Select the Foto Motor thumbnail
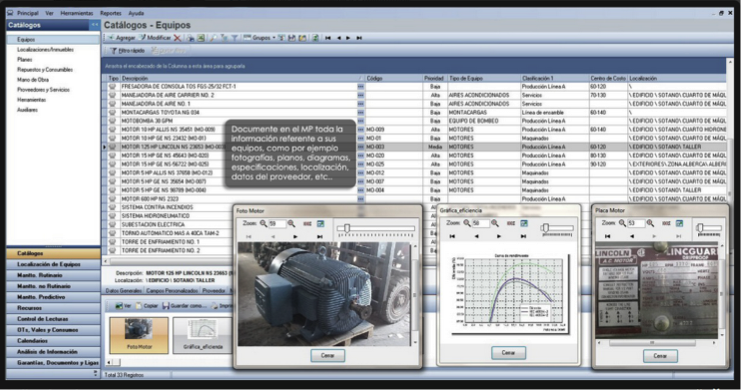 [139, 335]
